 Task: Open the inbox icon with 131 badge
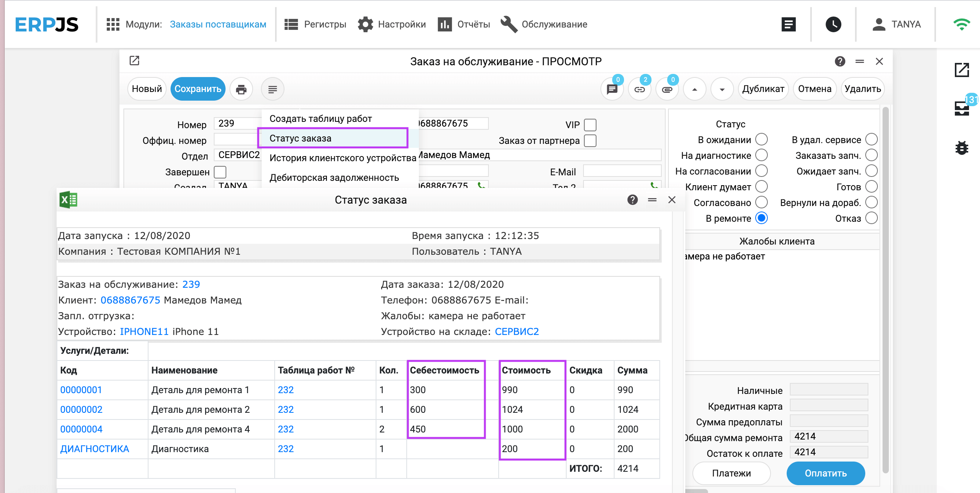tap(962, 108)
